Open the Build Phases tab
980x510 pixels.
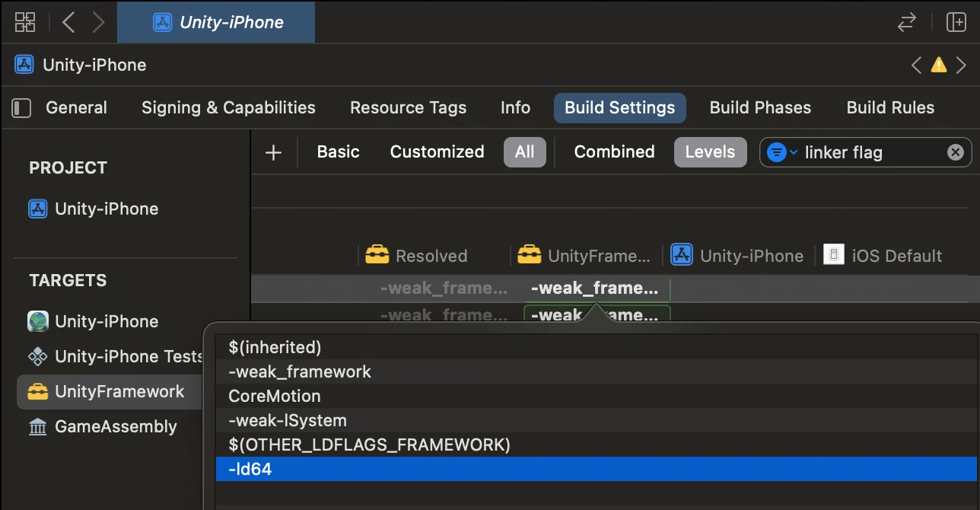click(760, 108)
